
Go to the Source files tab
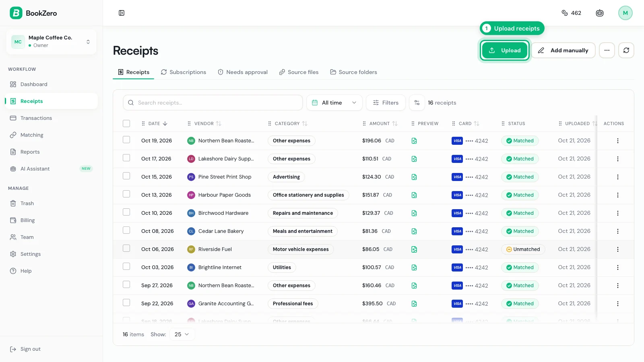coord(299,72)
